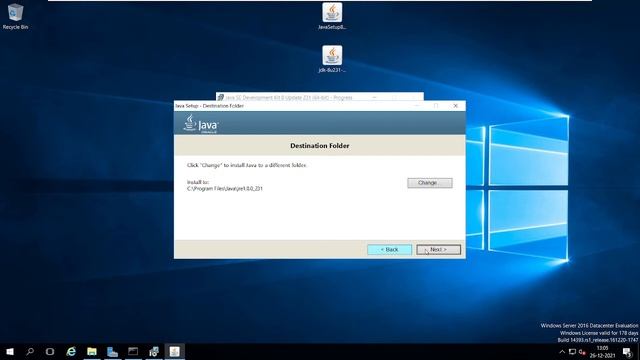Open the network status tray icon
This screenshot has width=640, height=360.
click(572, 352)
